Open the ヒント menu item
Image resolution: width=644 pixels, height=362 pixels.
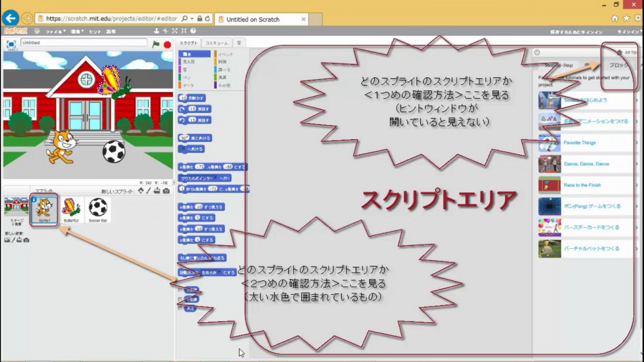click(x=95, y=31)
